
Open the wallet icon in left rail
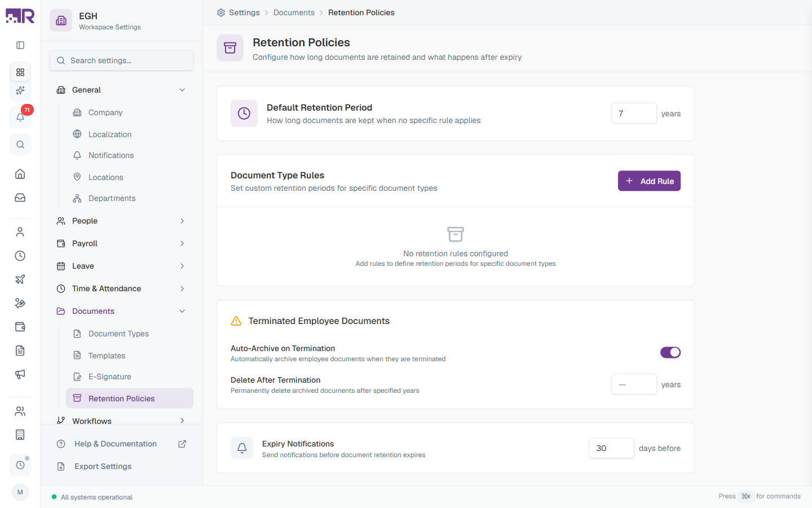[x=20, y=327]
